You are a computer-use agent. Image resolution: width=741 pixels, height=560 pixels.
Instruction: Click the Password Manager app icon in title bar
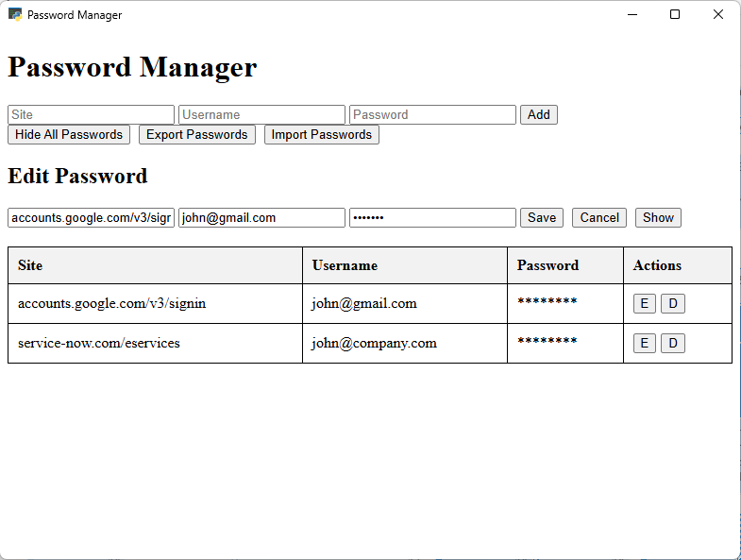pyautogui.click(x=15, y=15)
